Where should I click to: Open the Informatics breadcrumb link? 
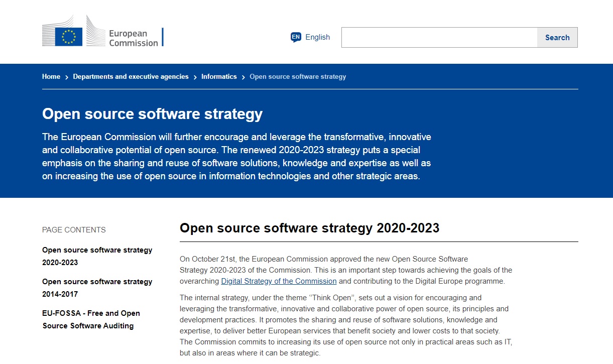(219, 77)
